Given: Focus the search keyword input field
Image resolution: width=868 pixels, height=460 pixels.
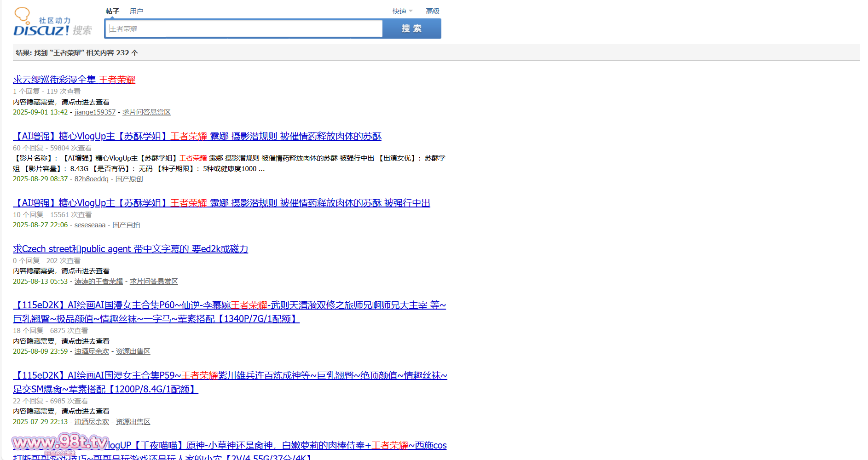Looking at the screenshot, I should [244, 29].
